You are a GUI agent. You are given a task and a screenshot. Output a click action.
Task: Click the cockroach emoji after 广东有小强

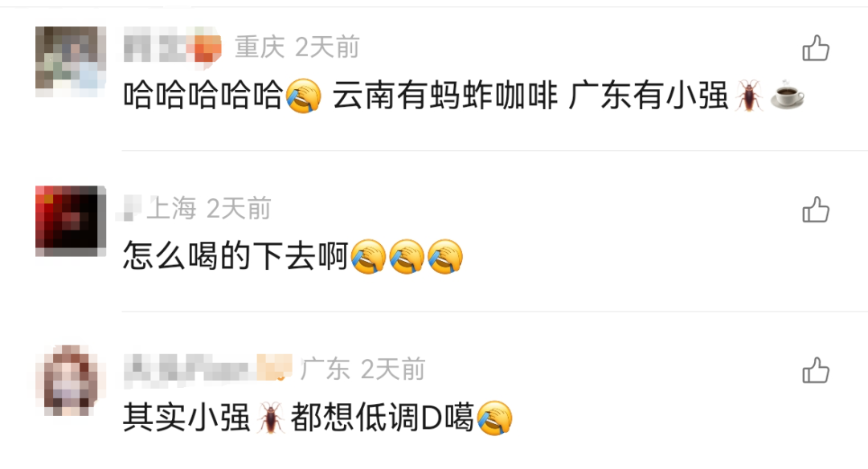pos(750,95)
